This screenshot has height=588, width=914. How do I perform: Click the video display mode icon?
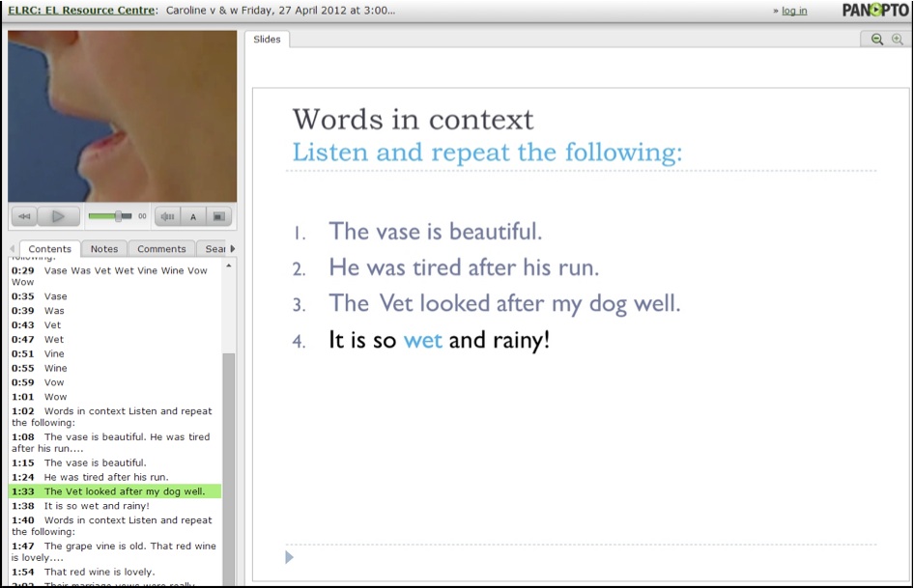click(218, 217)
